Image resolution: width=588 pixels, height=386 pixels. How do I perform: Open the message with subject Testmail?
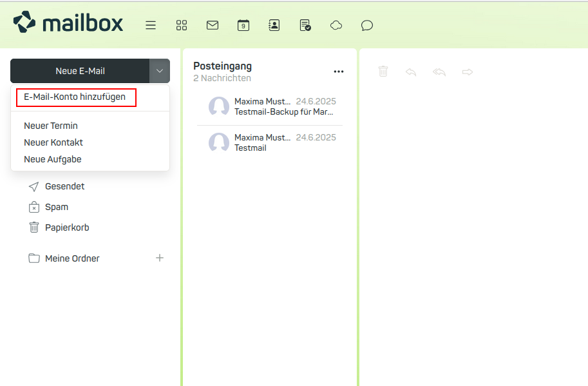coord(270,142)
